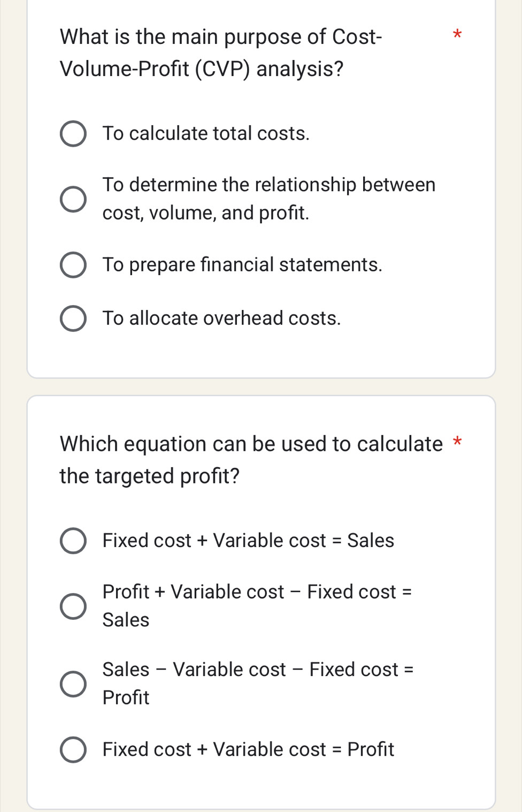Click the 'Sales – Variable cost – Fixed cost =' text
The width and height of the screenshot is (522, 812).
click(x=258, y=669)
